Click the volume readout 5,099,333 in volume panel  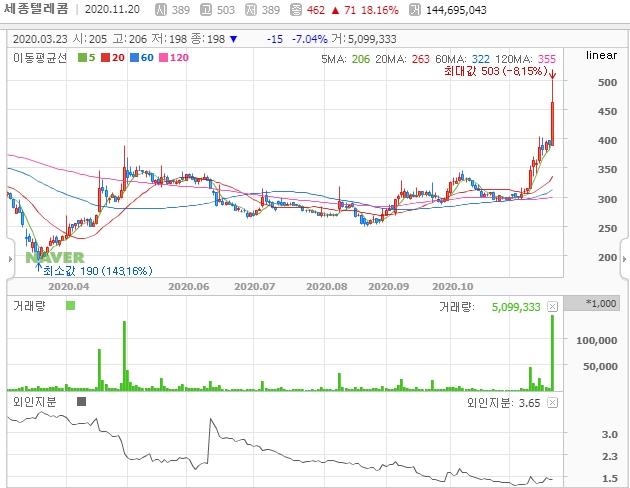tap(516, 307)
